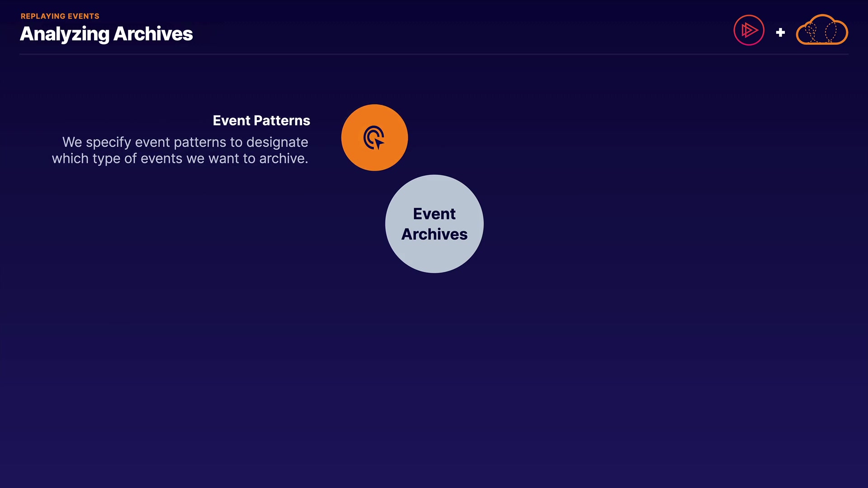The height and width of the screenshot is (488, 868).
Task: Click the pointer-click icon in the orange circle
Action: [x=374, y=137]
